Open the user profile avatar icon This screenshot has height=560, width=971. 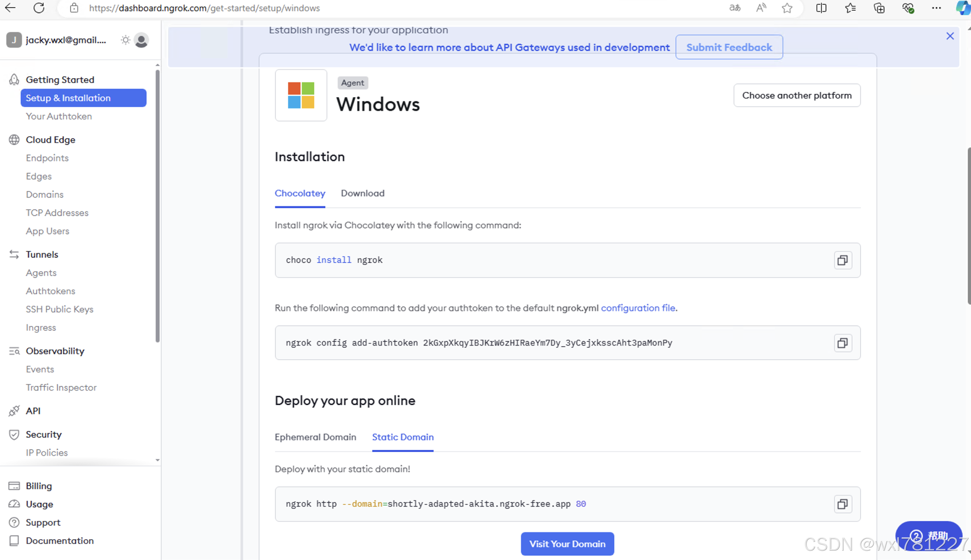click(x=141, y=40)
